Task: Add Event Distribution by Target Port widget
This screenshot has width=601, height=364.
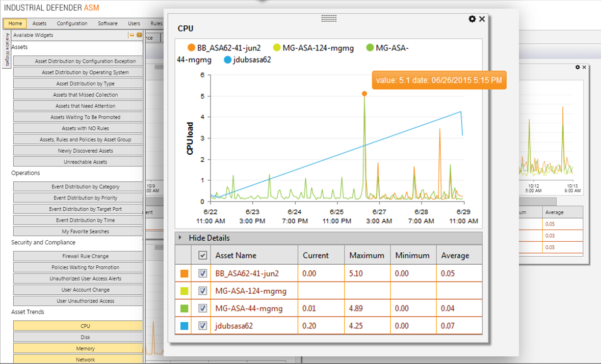Action: point(78,209)
